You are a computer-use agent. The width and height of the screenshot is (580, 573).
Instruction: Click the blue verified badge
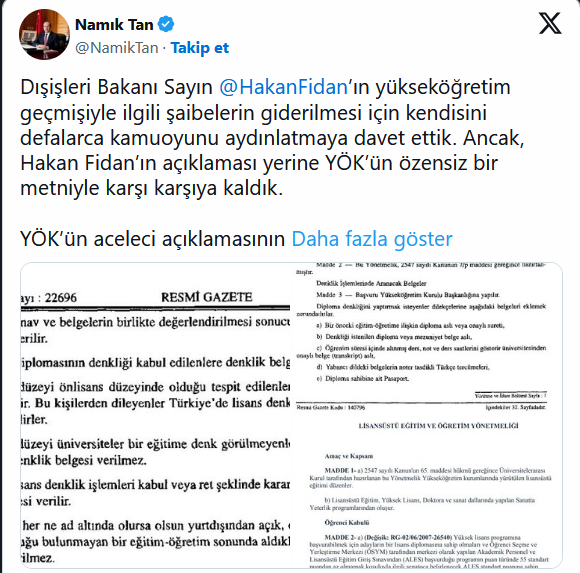point(166,24)
